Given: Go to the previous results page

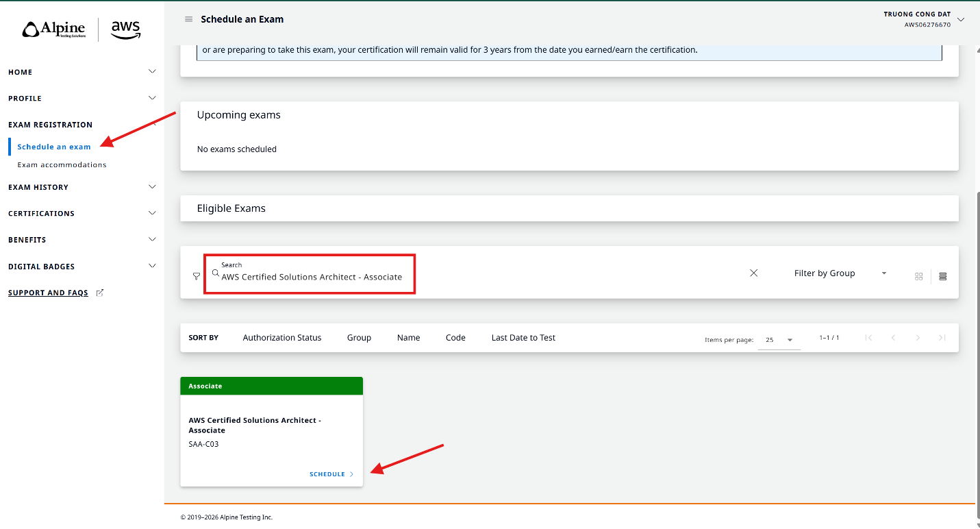Looking at the screenshot, I should pos(893,338).
